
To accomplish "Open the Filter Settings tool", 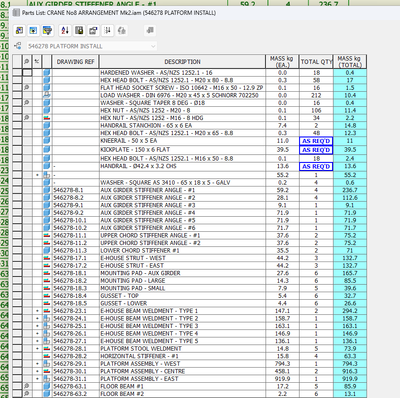I will tap(47, 31).
